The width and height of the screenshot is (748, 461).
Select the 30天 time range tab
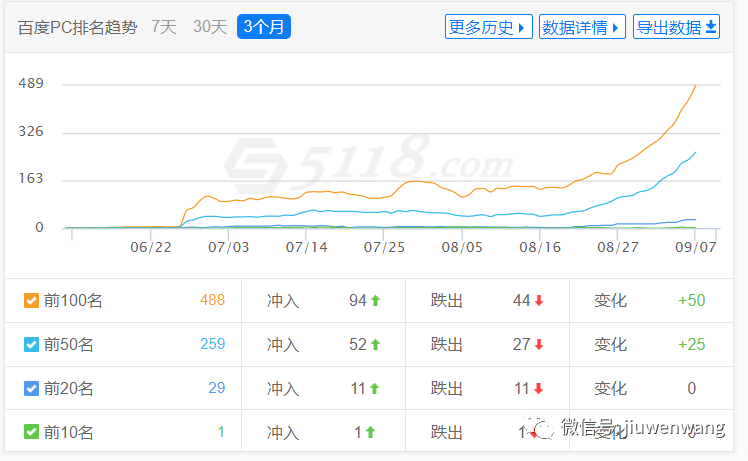click(209, 27)
